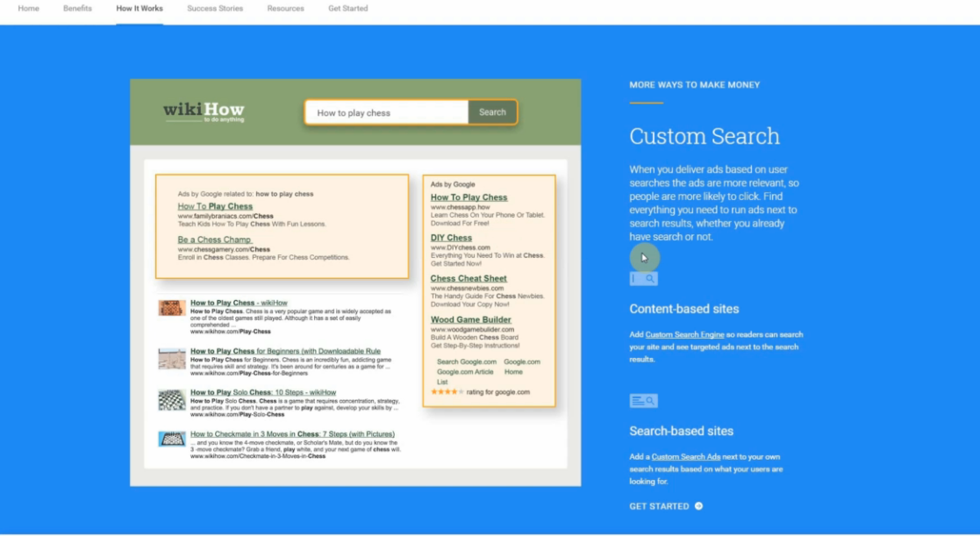Click 'MORE WAYS TO MAKE MONEY' label
Screen dimensions: 980x536
[694, 85]
